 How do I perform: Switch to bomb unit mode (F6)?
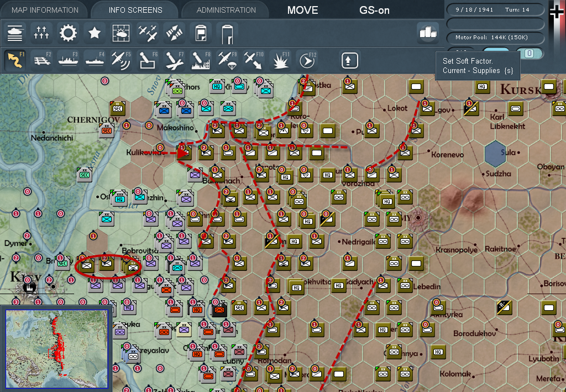(148, 60)
